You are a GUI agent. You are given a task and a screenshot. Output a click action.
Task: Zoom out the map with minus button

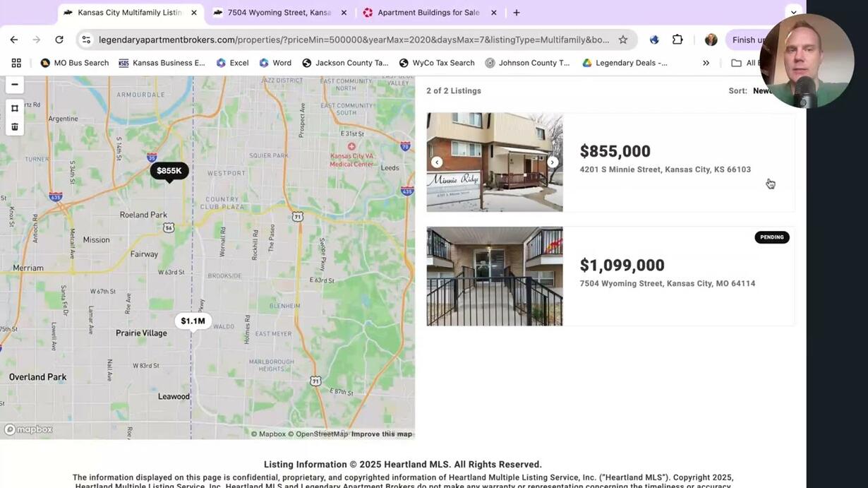14,84
